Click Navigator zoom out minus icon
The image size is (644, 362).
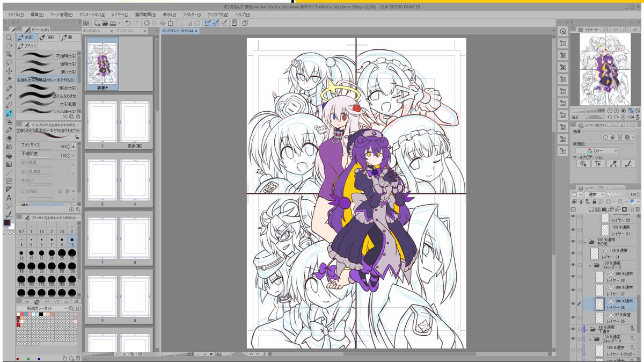coord(609,110)
